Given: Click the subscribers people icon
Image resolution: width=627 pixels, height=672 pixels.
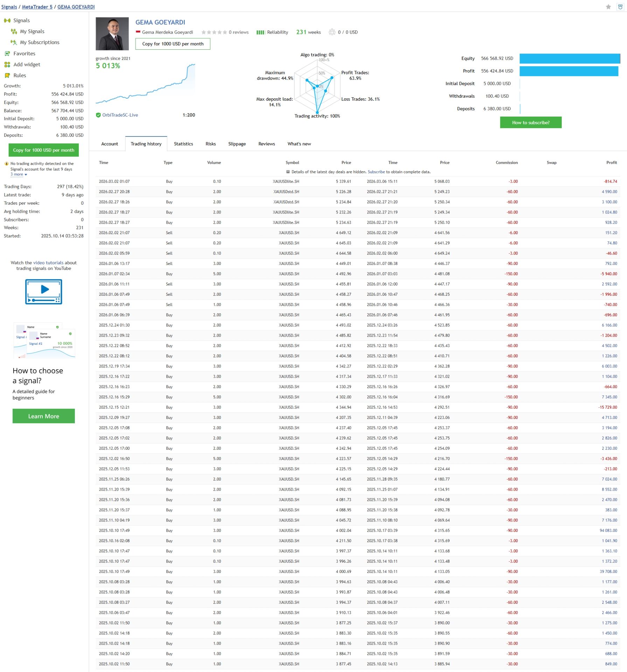Looking at the screenshot, I should pos(332,32).
